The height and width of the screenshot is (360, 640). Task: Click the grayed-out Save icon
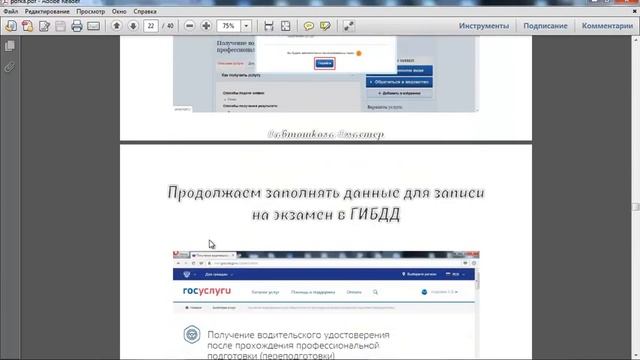tap(60, 26)
